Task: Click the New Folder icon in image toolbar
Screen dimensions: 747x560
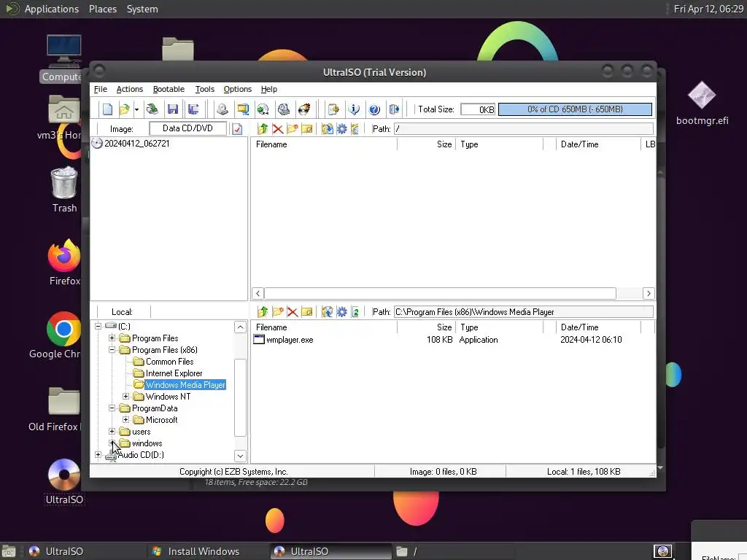Action: pyautogui.click(x=293, y=129)
